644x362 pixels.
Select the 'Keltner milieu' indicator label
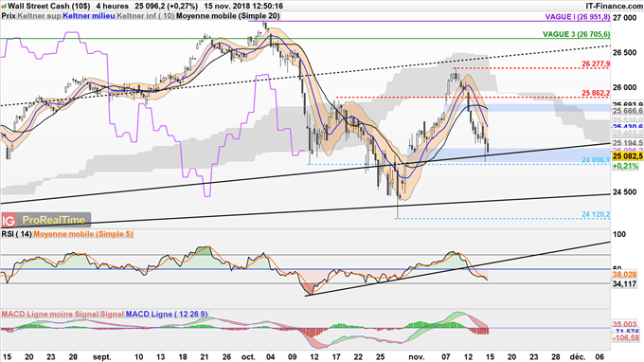[x=89, y=15]
